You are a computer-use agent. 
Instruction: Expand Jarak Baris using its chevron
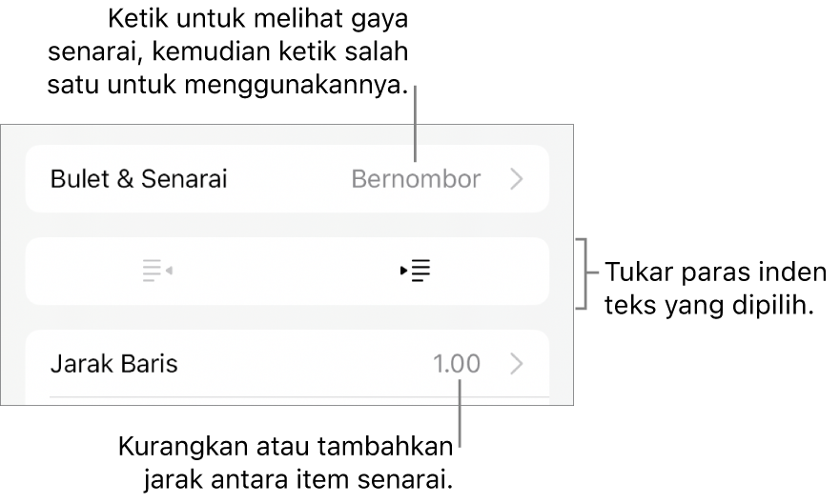[517, 364]
